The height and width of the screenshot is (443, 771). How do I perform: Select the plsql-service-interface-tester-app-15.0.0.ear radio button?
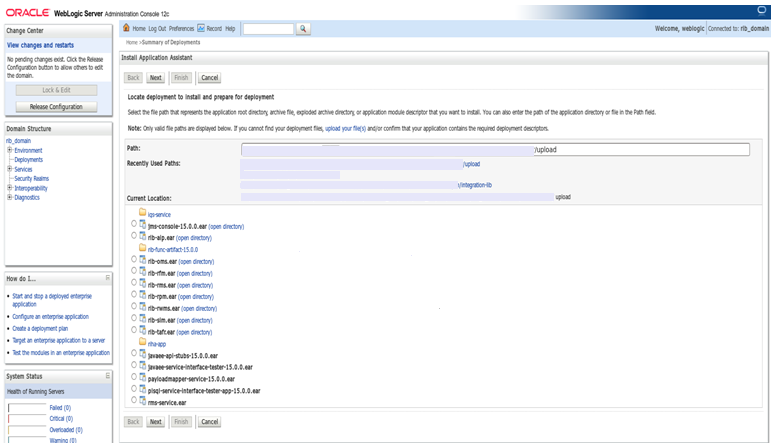pos(134,388)
